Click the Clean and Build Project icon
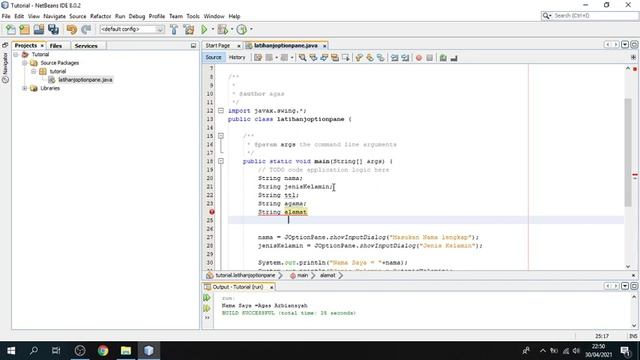Viewport: 640px width, 360px height. pos(189,29)
